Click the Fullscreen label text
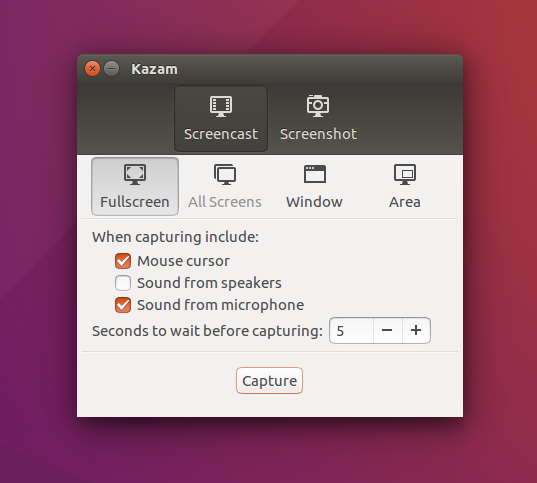537x483 pixels. tap(135, 202)
